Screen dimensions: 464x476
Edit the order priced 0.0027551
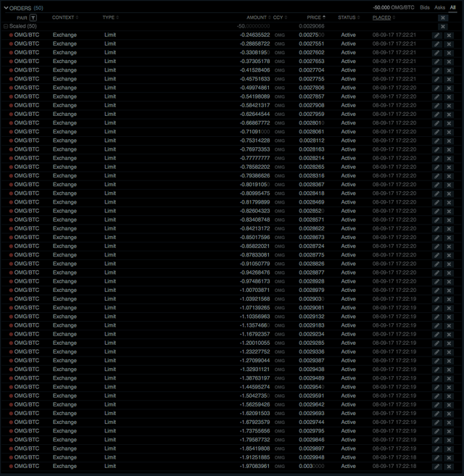(436, 44)
